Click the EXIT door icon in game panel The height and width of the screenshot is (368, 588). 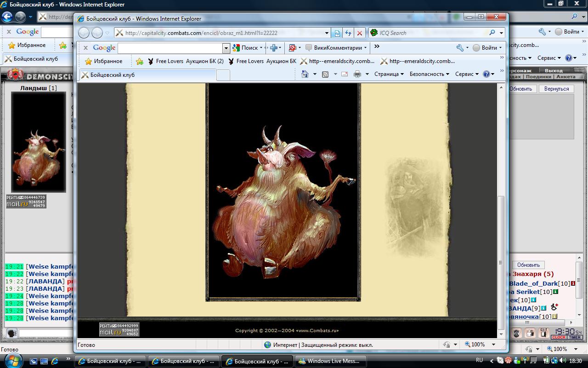click(544, 333)
